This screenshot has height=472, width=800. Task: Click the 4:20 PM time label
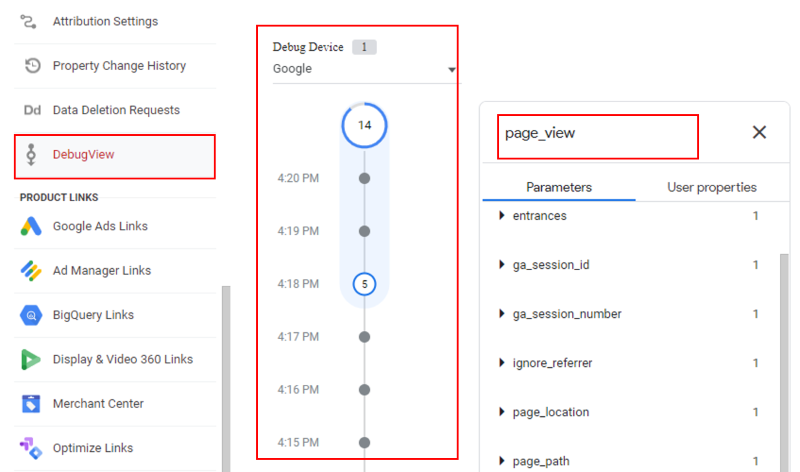(298, 179)
